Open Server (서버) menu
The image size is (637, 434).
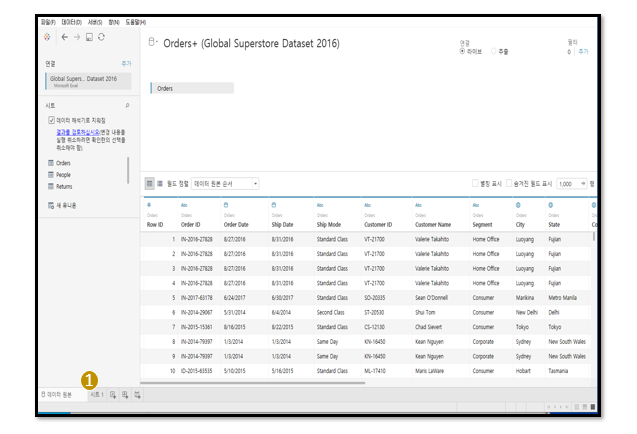[95, 22]
